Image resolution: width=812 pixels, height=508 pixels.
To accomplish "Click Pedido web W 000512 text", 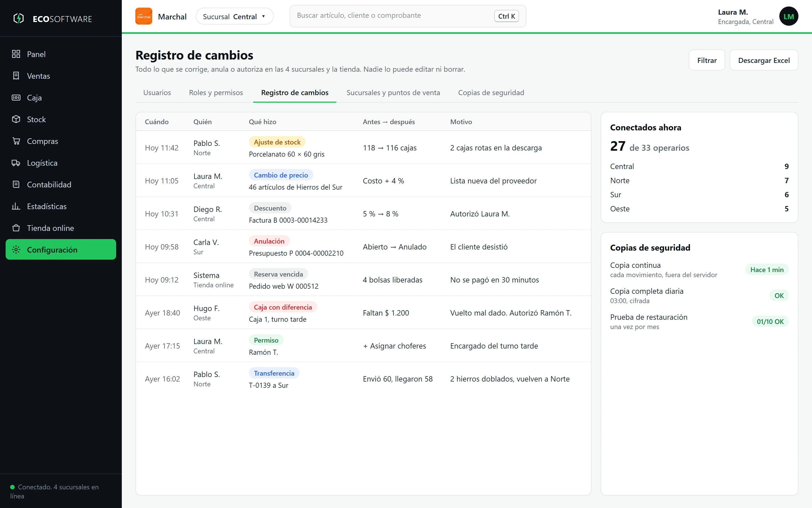I will click(284, 286).
